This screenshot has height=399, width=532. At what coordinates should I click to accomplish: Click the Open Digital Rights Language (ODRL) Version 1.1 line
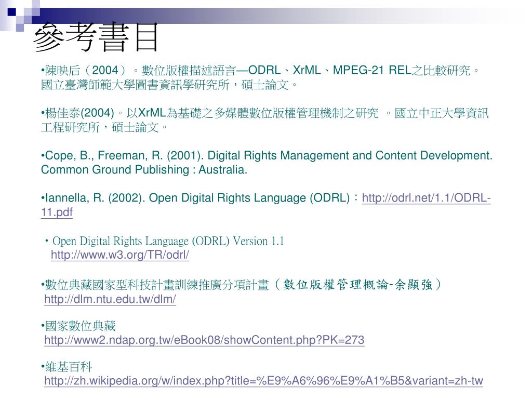coord(168,241)
